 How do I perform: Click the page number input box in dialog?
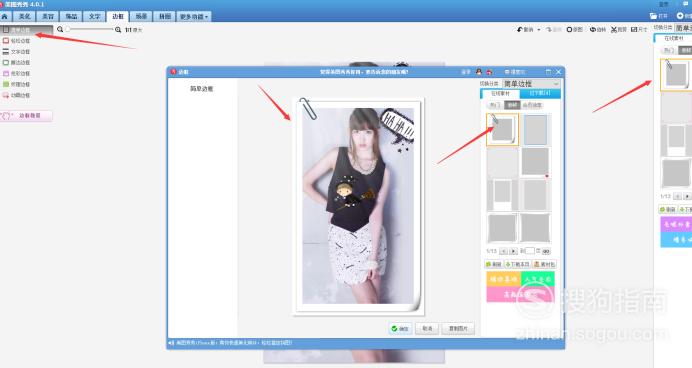point(530,251)
